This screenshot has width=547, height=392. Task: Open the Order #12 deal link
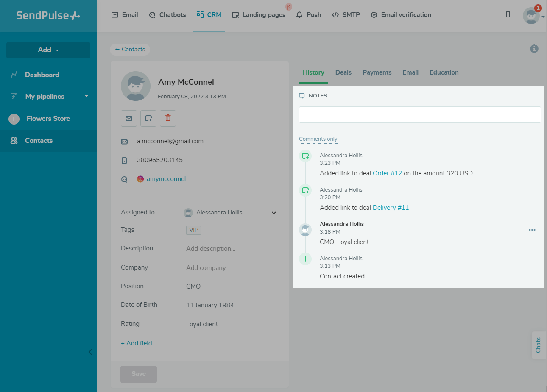click(387, 173)
